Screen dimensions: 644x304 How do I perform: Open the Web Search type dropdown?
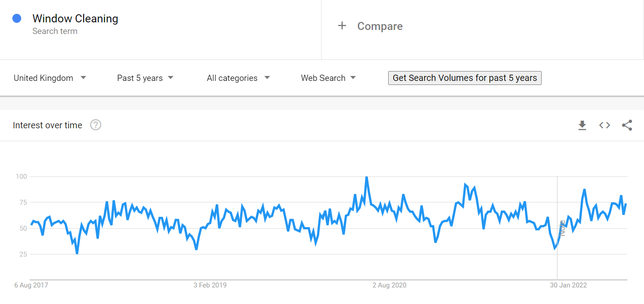pos(328,78)
